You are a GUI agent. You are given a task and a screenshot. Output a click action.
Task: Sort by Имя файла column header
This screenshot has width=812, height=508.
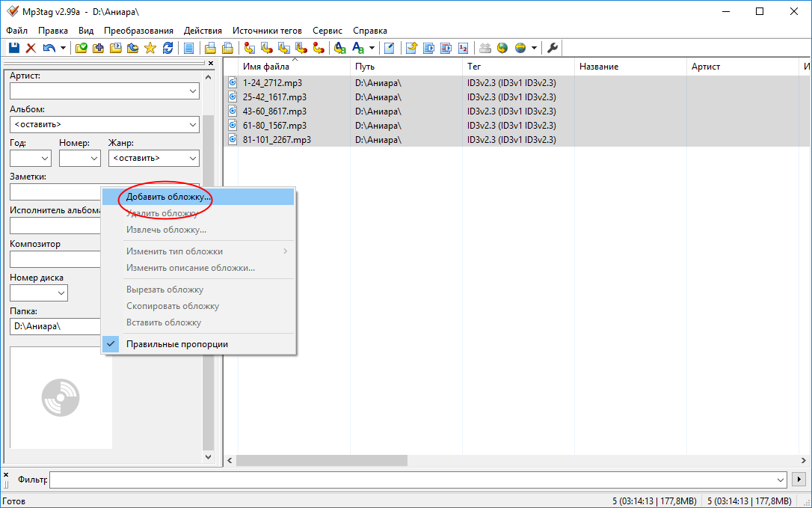coord(294,67)
